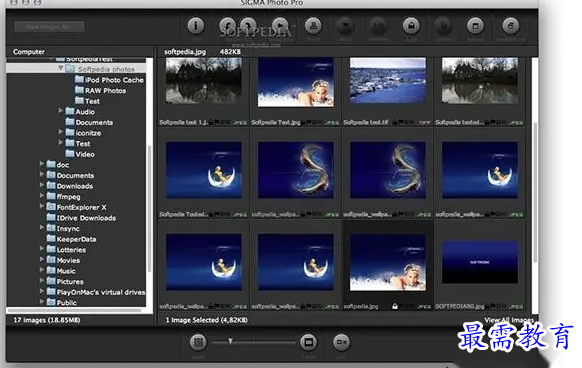Click the dimmed flag Mark icon
582x368 pixels.
point(345,26)
